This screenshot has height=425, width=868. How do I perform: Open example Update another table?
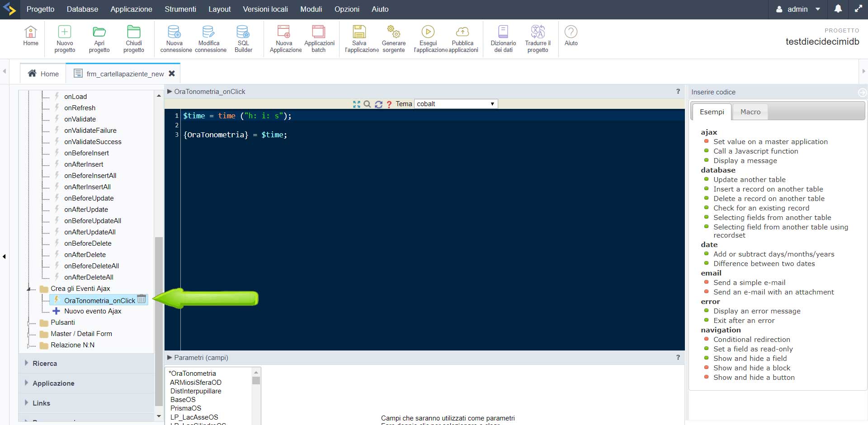coord(749,179)
